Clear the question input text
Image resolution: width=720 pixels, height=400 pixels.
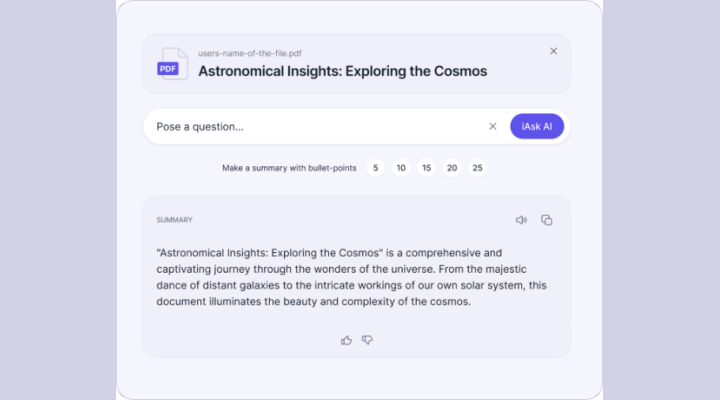[492, 126]
